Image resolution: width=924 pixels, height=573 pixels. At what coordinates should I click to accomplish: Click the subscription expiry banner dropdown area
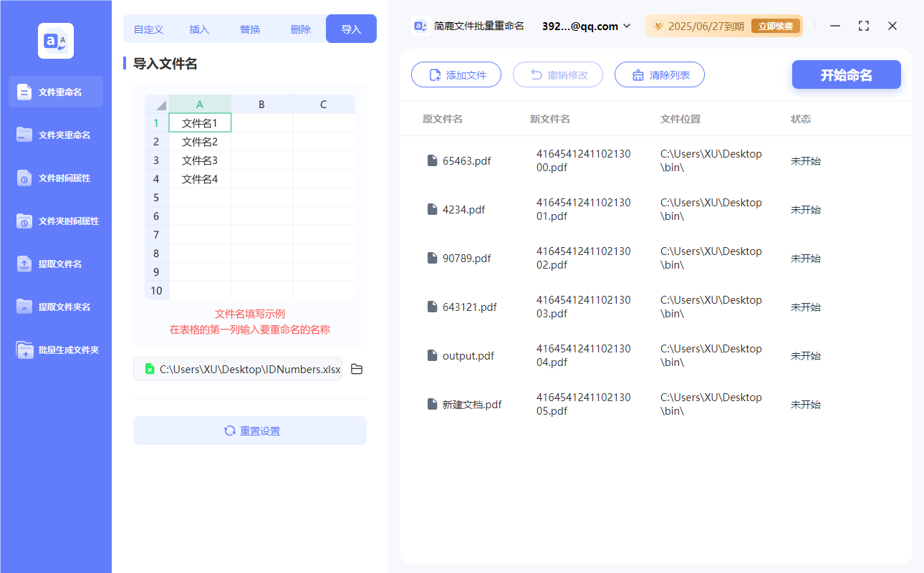[x=723, y=25]
